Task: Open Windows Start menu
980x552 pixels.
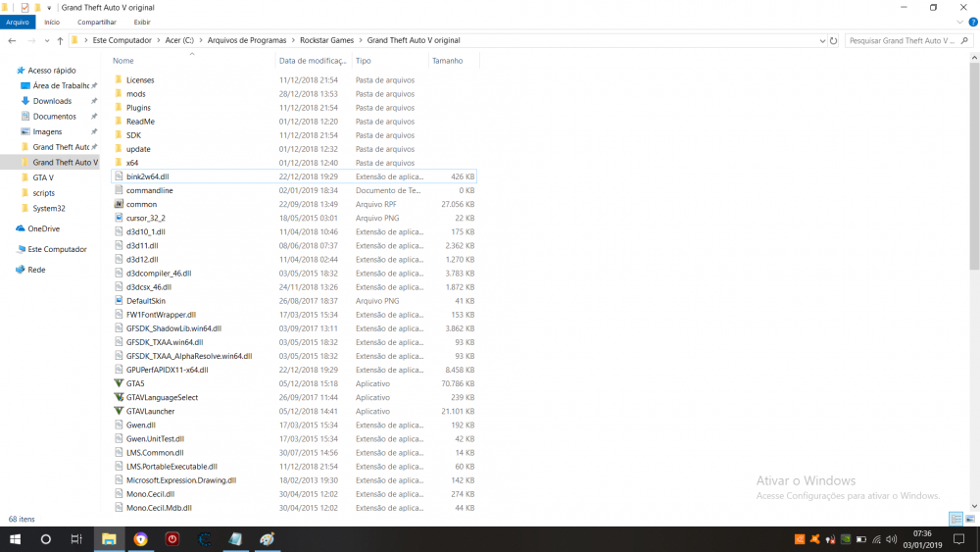Action: click(15, 539)
